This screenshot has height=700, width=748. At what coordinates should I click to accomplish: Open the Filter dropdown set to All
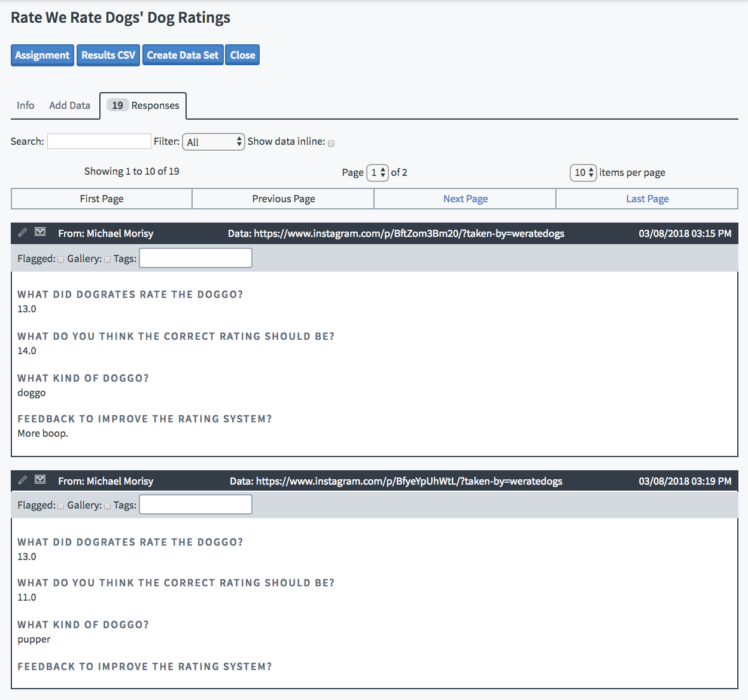pos(214,142)
